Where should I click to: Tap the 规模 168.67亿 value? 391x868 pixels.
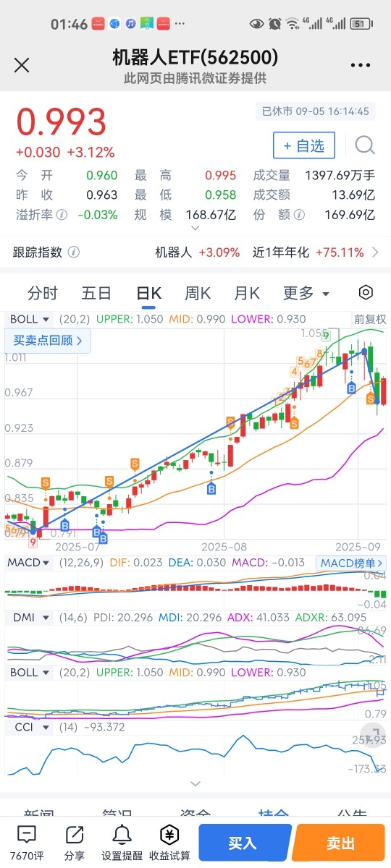[211, 215]
